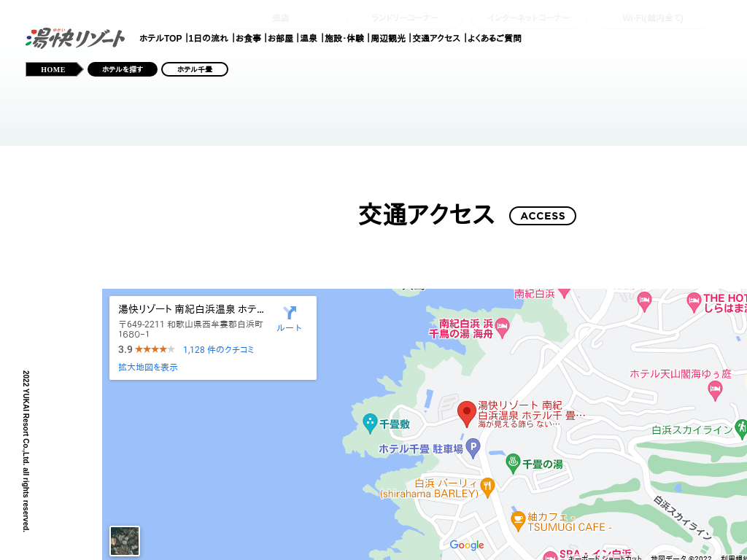The width and height of the screenshot is (747, 560).
Task: Open 施設・体験 menu item
Action: (x=344, y=38)
